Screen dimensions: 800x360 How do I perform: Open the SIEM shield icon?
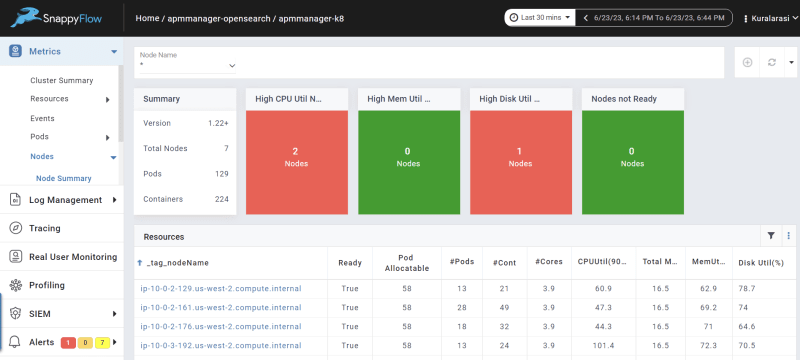coord(15,314)
